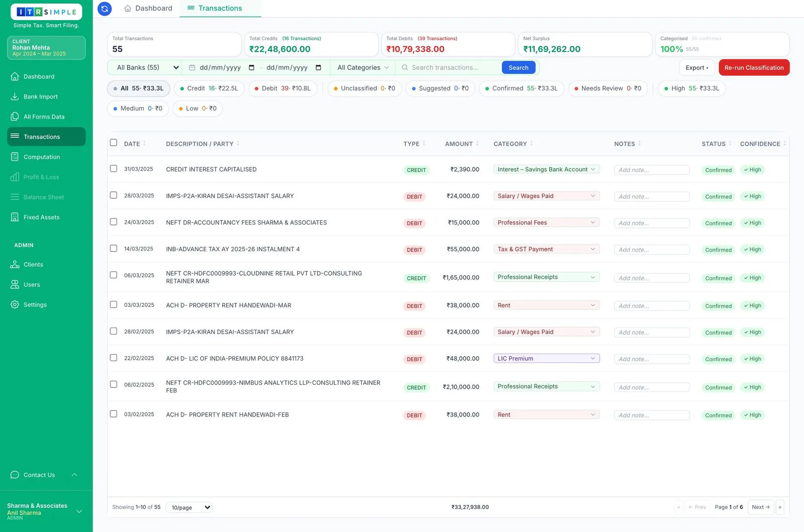Click the Balance Sheet lines icon
Screen dimensions: 804x532
(x=15, y=197)
